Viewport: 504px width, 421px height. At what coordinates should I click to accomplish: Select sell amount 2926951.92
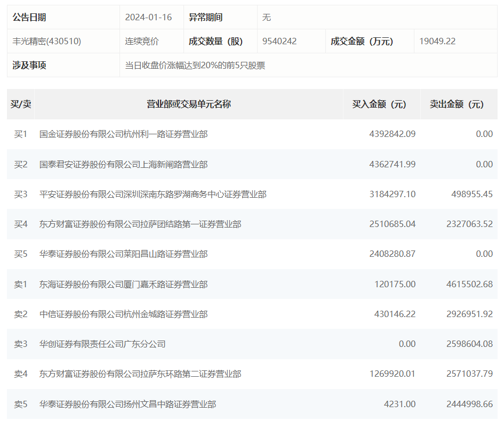469,314
